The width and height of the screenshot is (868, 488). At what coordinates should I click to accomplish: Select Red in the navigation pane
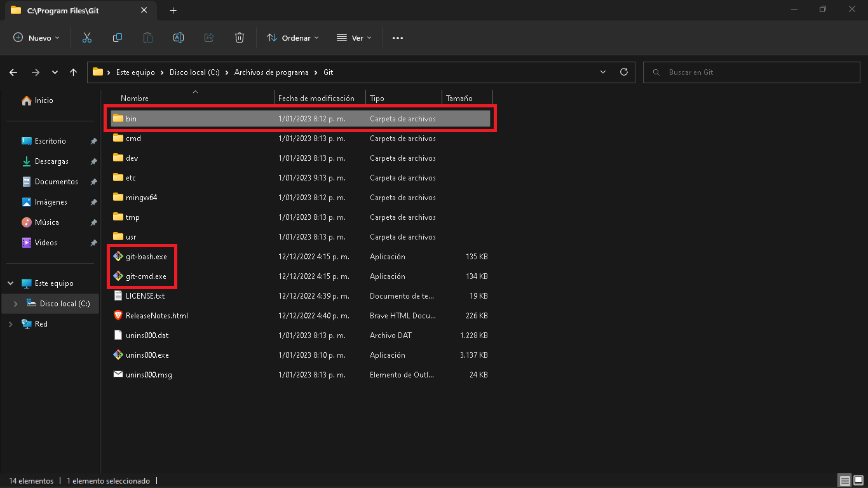tap(41, 324)
